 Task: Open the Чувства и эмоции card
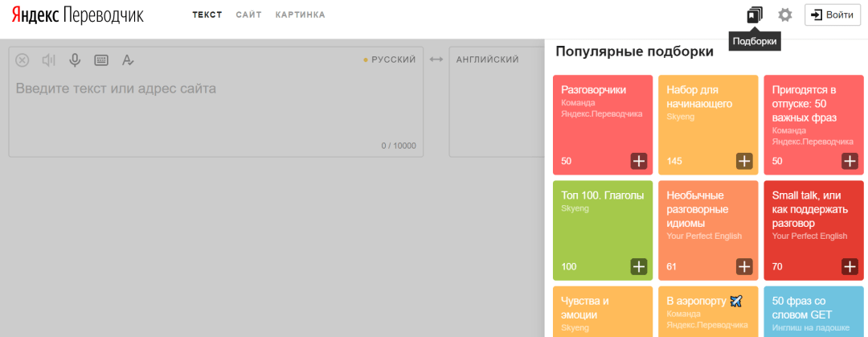[603, 311]
